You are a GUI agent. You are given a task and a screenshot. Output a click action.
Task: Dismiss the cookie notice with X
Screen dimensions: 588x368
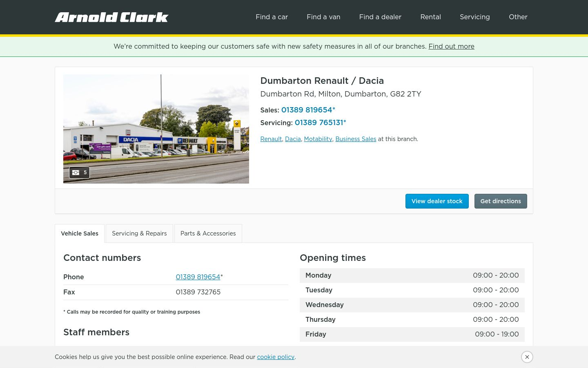pos(527,357)
